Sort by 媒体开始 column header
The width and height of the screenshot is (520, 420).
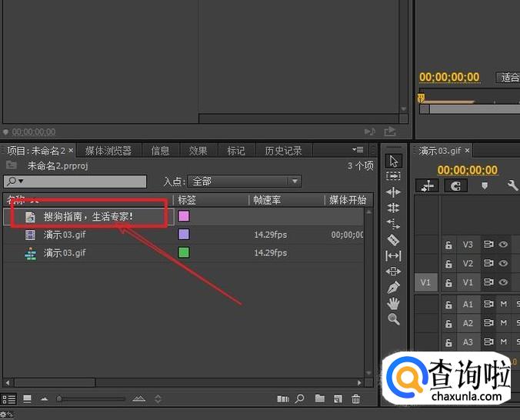pyautogui.click(x=348, y=200)
